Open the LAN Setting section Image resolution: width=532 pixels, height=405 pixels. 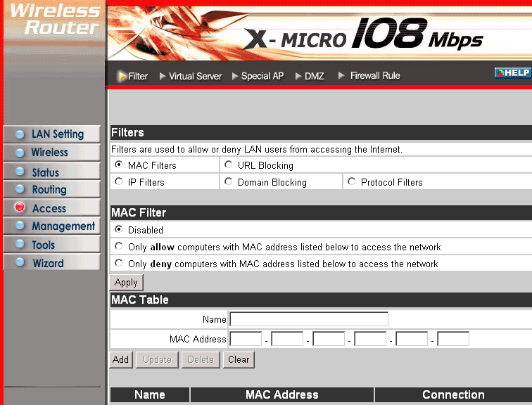pyautogui.click(x=51, y=134)
